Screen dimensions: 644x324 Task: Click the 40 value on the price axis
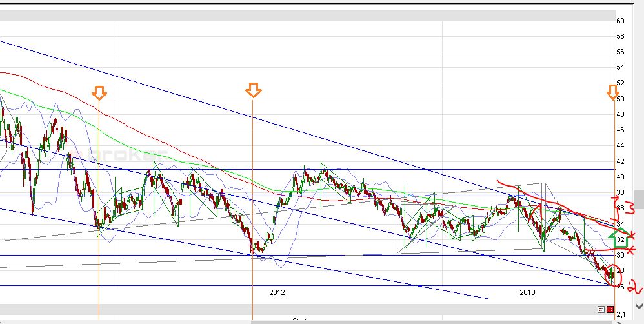(x=620, y=177)
